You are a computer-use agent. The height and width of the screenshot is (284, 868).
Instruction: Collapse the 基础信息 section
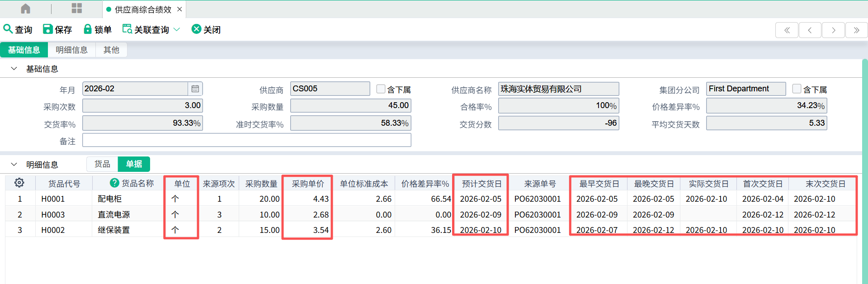point(14,69)
